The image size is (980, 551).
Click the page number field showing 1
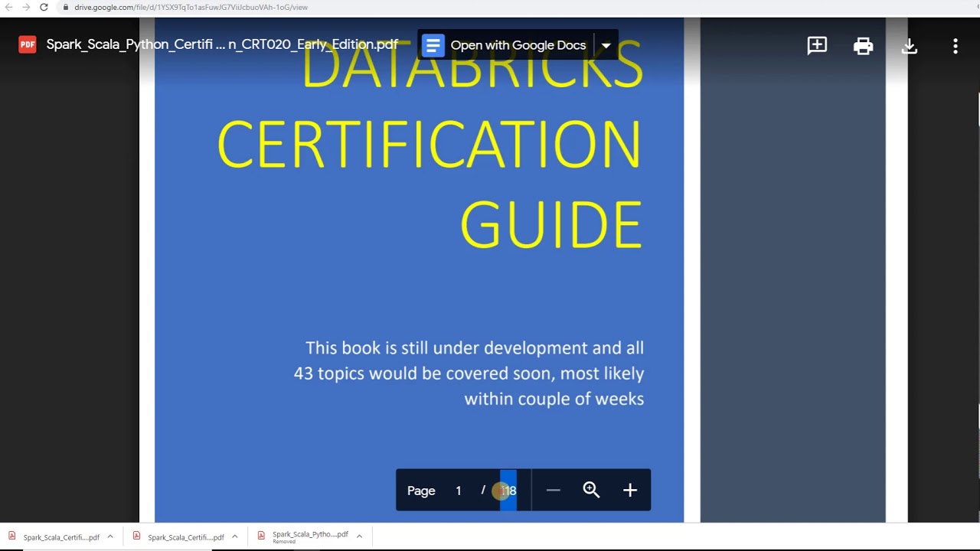coord(459,491)
